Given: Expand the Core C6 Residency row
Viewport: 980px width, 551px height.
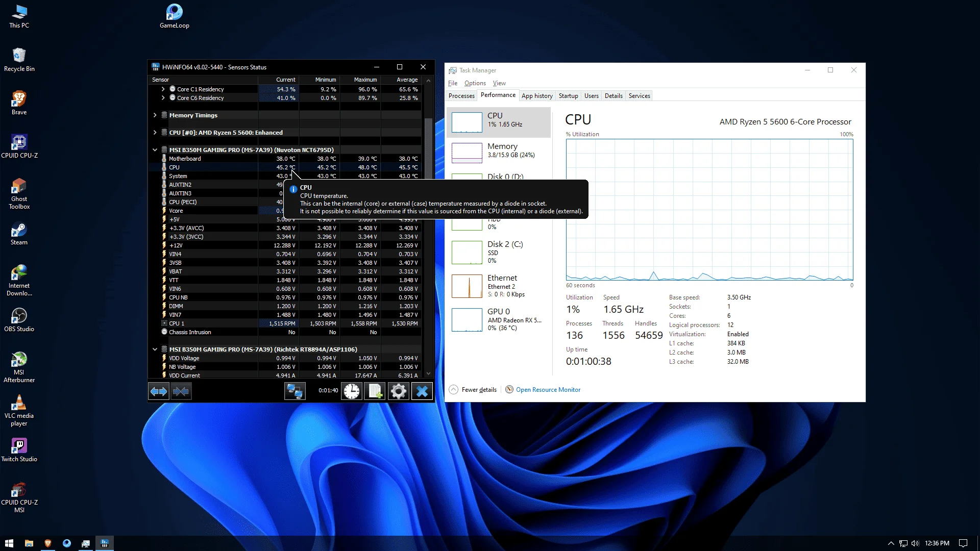Looking at the screenshot, I should (x=163, y=98).
